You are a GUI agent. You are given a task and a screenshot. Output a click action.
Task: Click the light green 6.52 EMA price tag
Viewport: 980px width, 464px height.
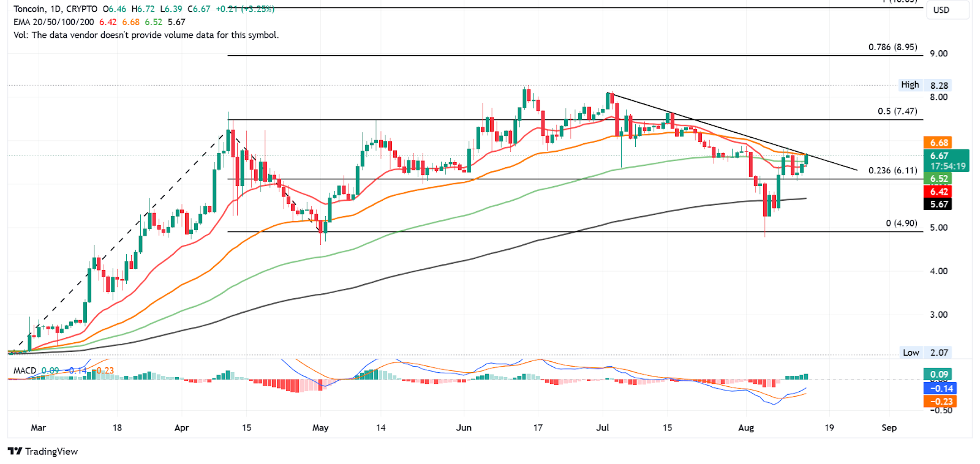tap(939, 179)
